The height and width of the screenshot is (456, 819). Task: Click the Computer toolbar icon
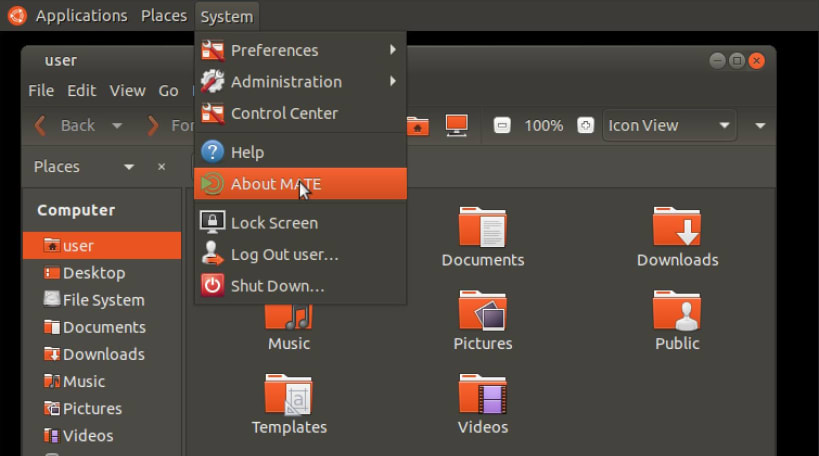tap(457, 125)
